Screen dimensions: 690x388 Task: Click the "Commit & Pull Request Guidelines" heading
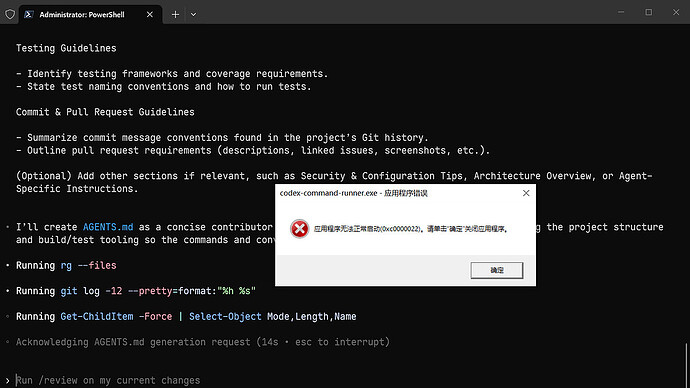[105, 112]
